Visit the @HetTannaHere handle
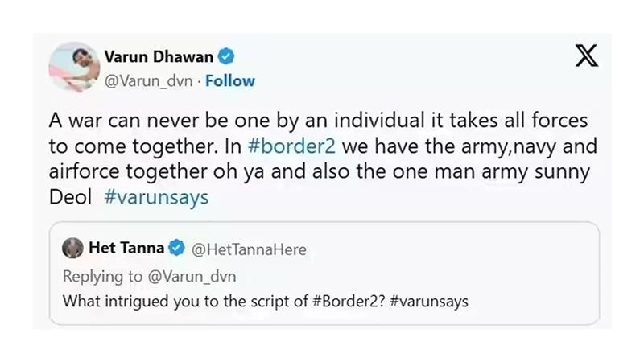This screenshot has height=362, width=644. click(249, 249)
